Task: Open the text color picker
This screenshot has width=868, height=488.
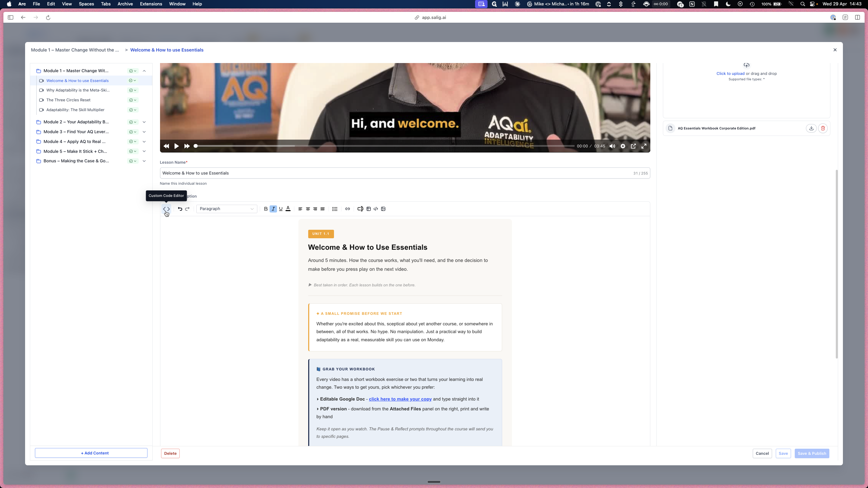Action: tap(288, 209)
